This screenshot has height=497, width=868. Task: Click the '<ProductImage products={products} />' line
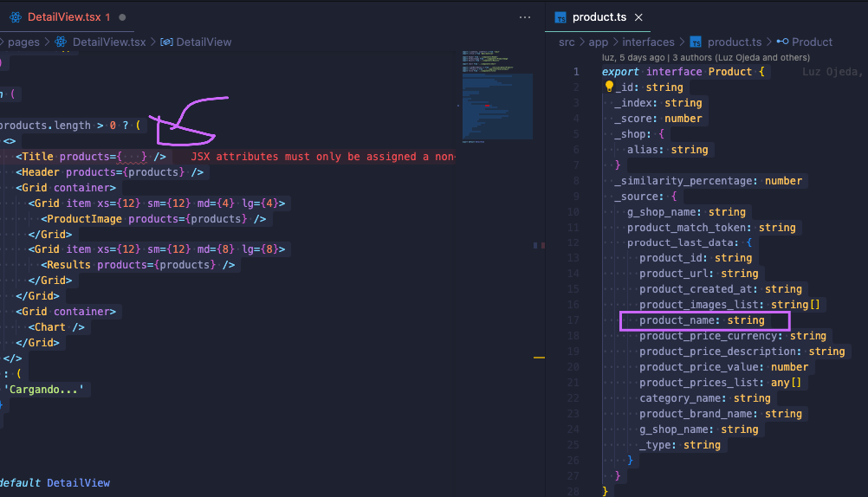(153, 218)
